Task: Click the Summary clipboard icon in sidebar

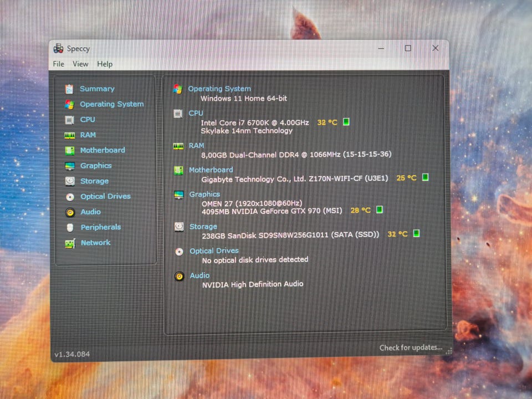Action: [69, 89]
